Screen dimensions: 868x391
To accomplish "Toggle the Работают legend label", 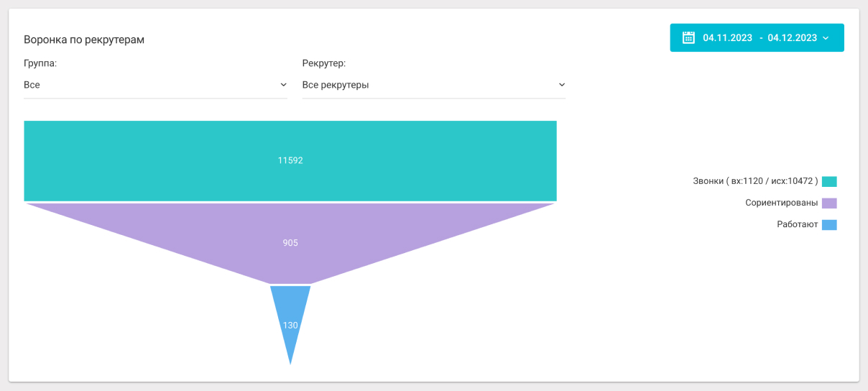I will pos(797,224).
